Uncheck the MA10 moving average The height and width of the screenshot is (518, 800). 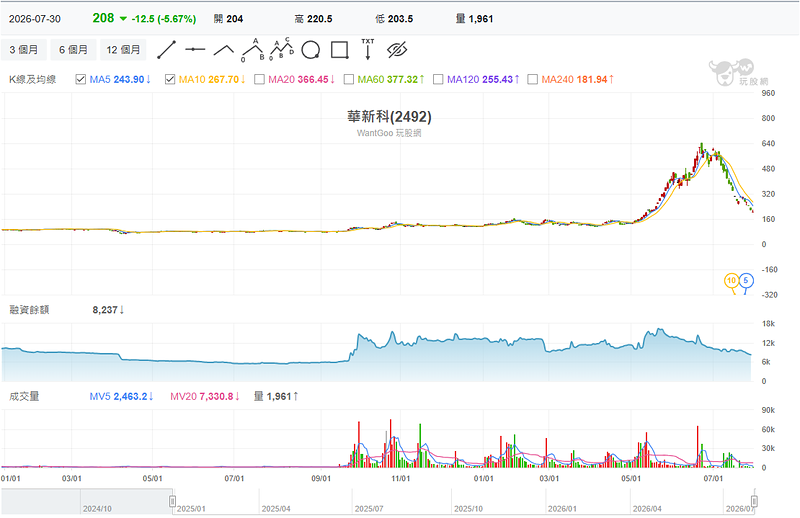pos(170,79)
